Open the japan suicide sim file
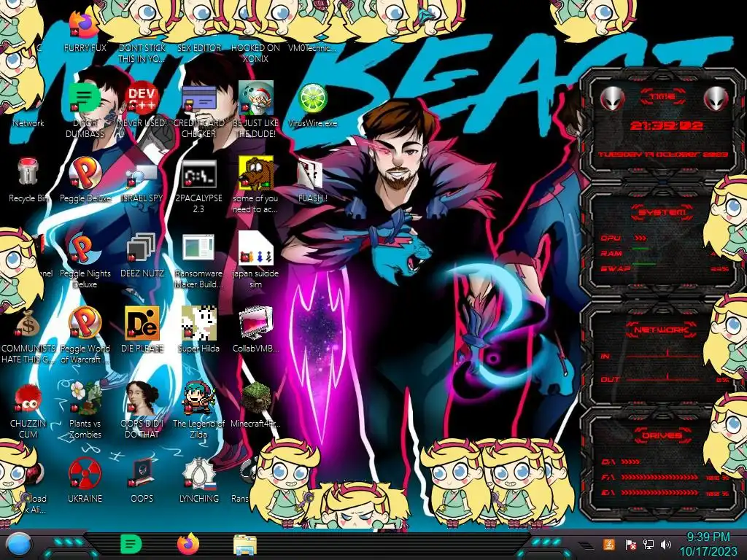The height and width of the screenshot is (560, 747). [x=256, y=248]
